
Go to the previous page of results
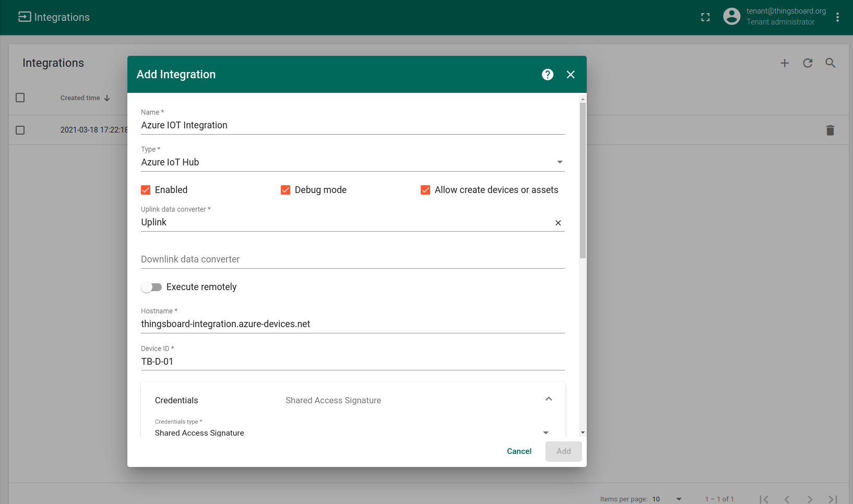[x=787, y=499]
